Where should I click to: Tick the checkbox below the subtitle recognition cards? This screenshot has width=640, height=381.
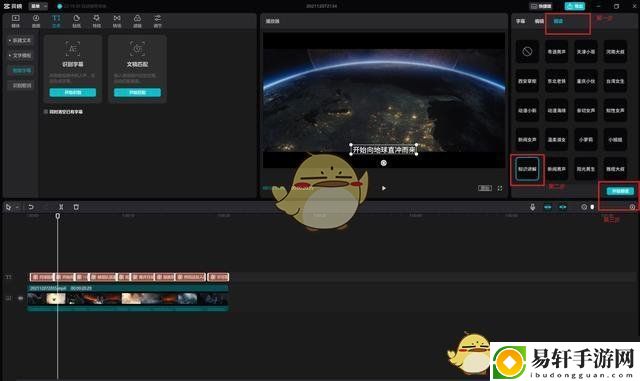[x=46, y=111]
